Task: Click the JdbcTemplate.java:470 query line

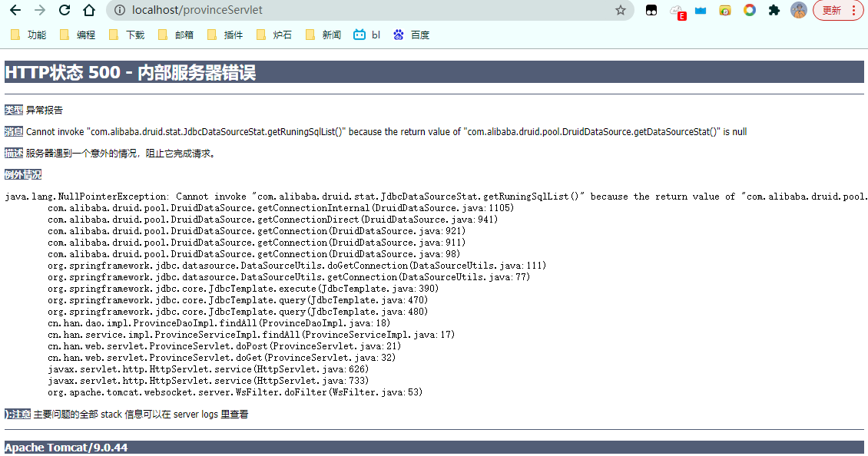Action: pyautogui.click(x=237, y=300)
